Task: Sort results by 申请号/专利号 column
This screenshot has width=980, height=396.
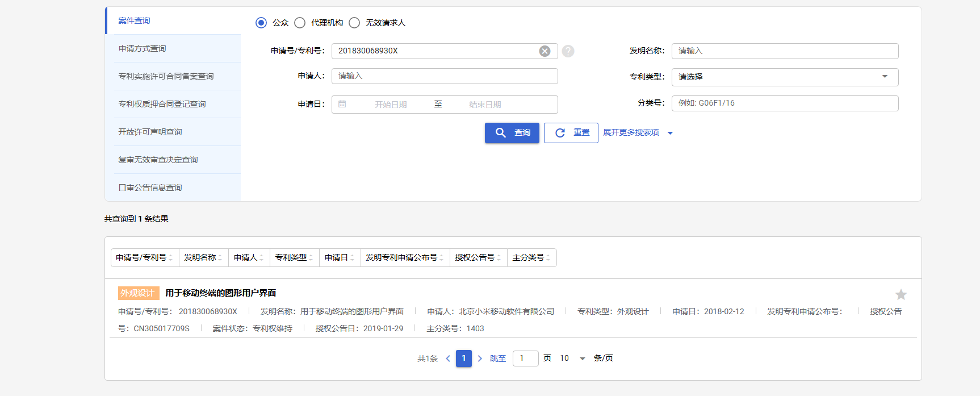Action: (x=144, y=257)
